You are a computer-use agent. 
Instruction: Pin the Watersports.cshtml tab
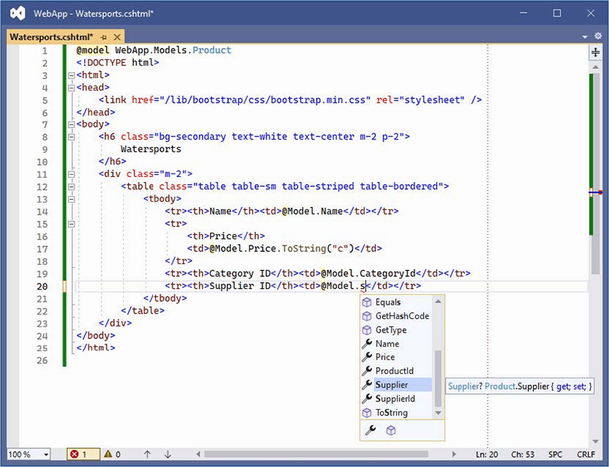[103, 37]
